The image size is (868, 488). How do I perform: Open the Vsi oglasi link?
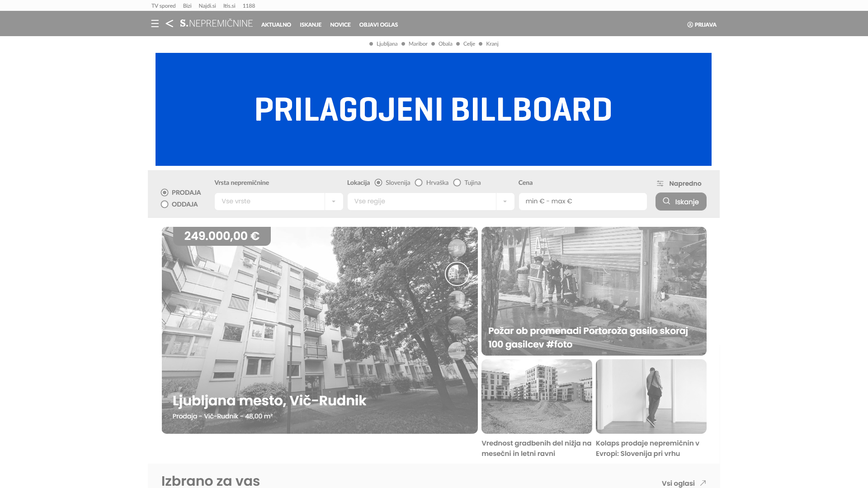(684, 483)
